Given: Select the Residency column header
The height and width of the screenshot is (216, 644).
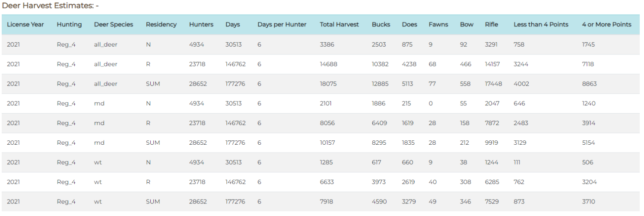Looking at the screenshot, I should [161, 25].
